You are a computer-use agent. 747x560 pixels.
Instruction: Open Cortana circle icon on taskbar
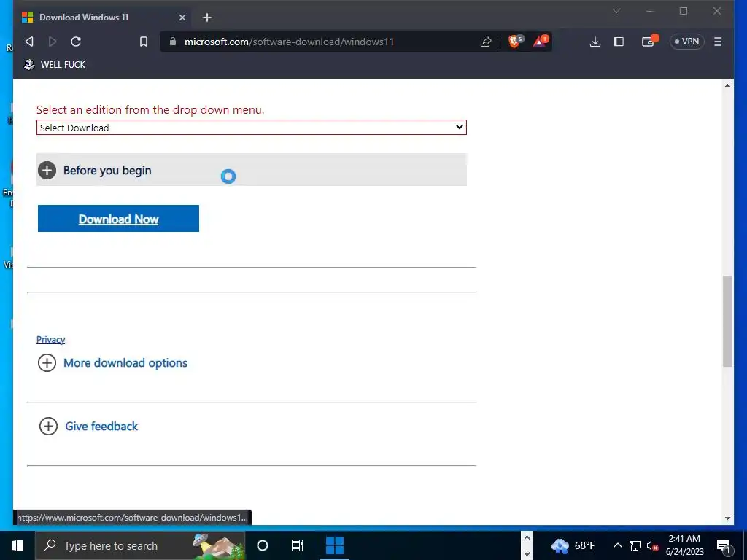[263, 545]
